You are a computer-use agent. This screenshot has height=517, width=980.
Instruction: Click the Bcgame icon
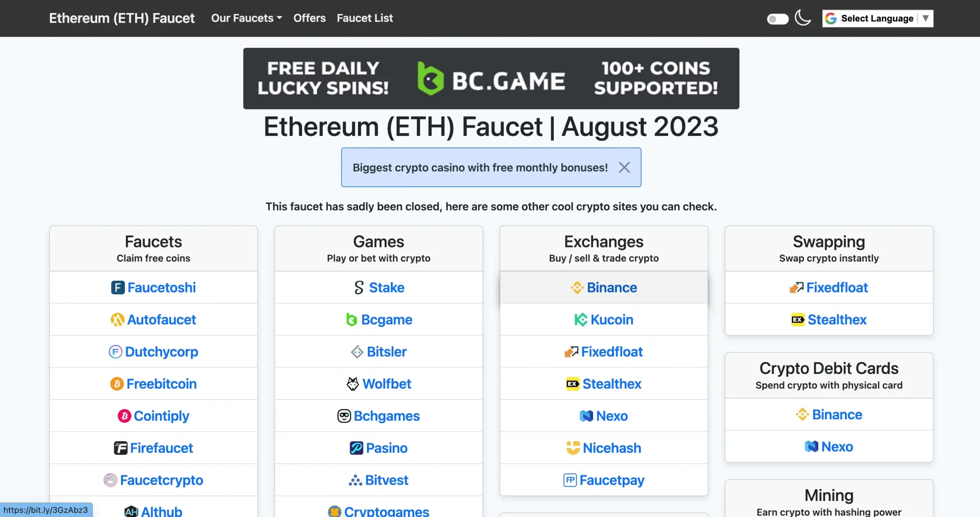[351, 319]
